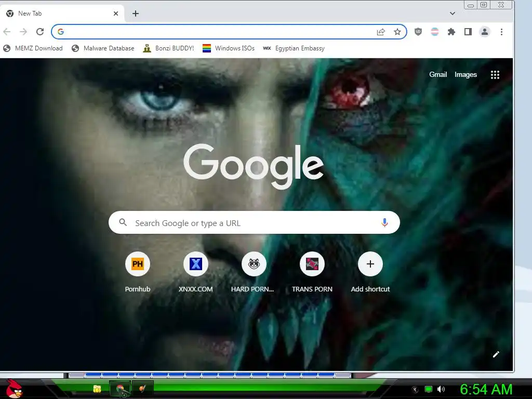Click the green monitor tray icon
Screen dimensions: 532x399
[x=429, y=389]
